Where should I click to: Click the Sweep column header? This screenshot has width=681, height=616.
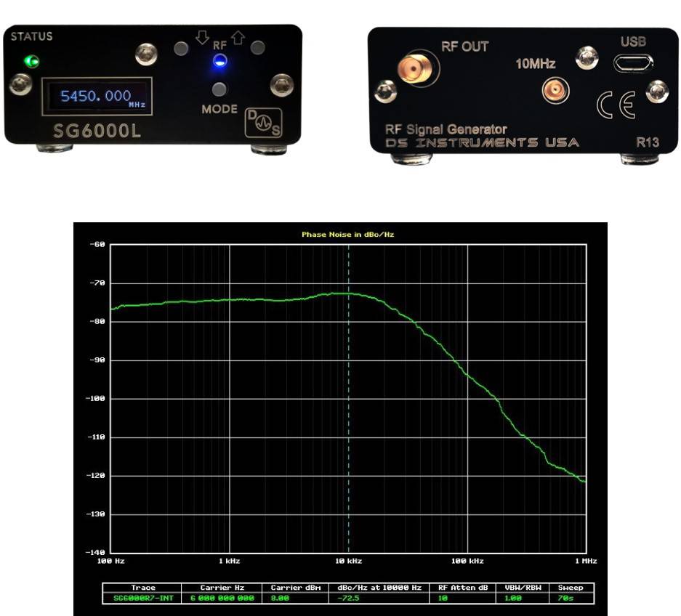pos(571,588)
